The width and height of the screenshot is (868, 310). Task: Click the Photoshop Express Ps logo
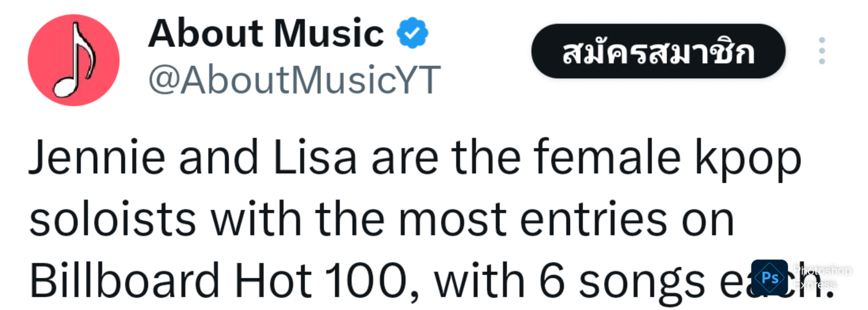(x=769, y=278)
